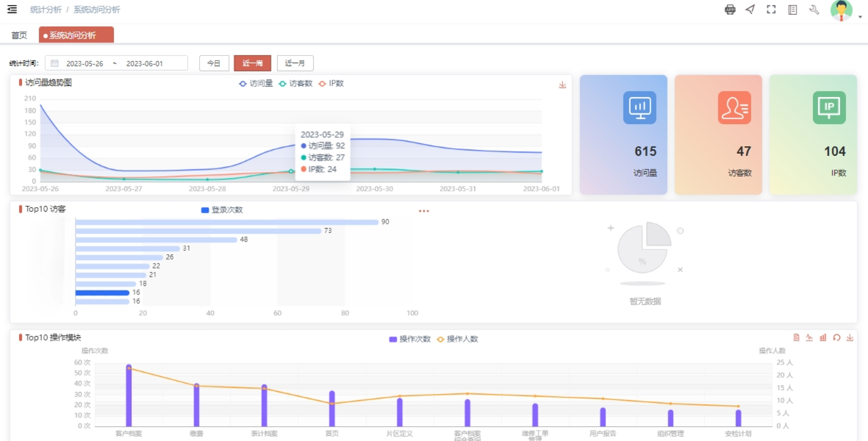This screenshot has width=868, height=441.
Task: Enter fullscreen mode via the header icon
Action: [771, 9]
